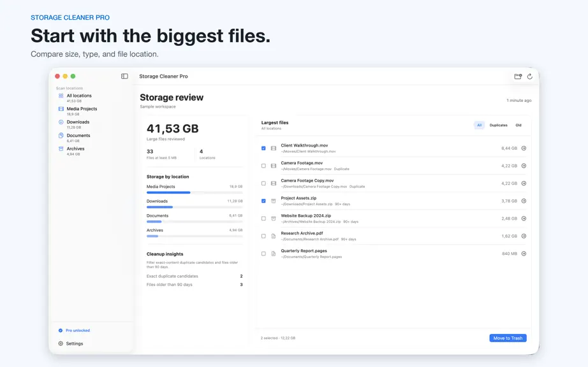Click Files older than 90 days row
This screenshot has width=588, height=367.
(195, 285)
